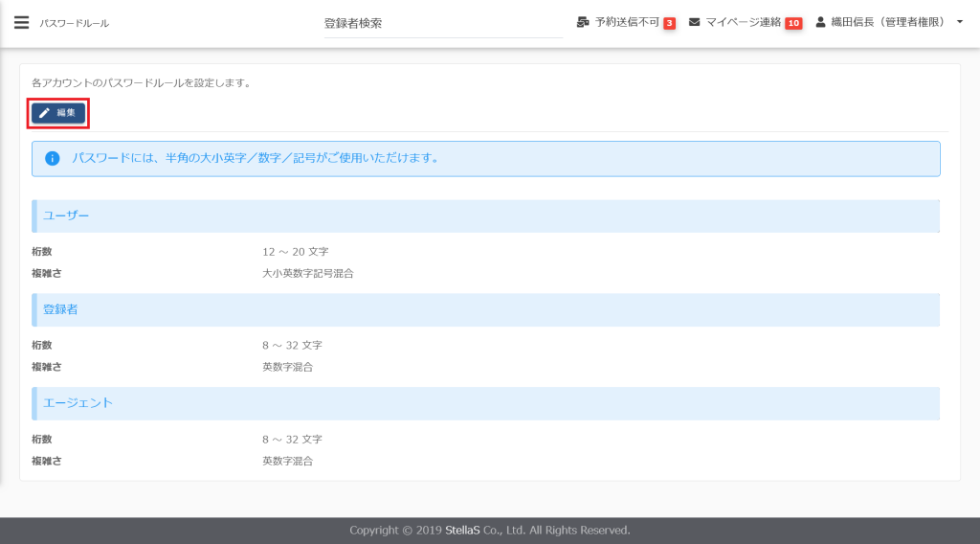Screen dimensions: 980x544
Task: Select the ユーザー section header
Action: click(66, 216)
